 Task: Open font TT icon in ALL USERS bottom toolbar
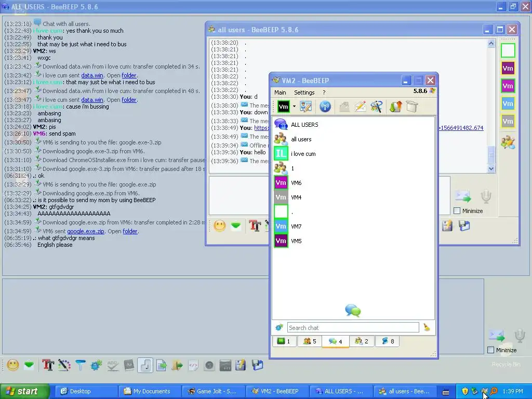pos(48,365)
